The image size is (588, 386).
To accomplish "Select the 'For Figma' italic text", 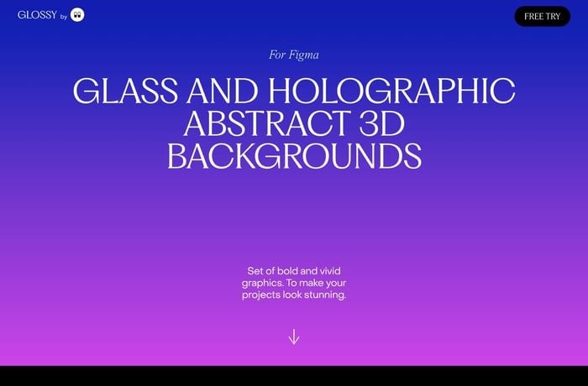I will pos(294,55).
